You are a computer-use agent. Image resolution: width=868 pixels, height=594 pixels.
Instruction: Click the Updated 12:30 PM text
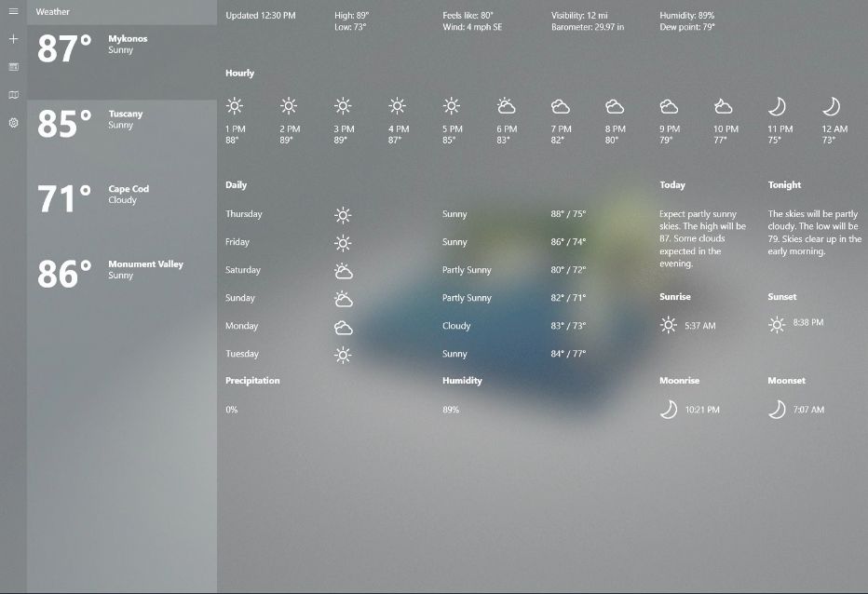pos(261,16)
